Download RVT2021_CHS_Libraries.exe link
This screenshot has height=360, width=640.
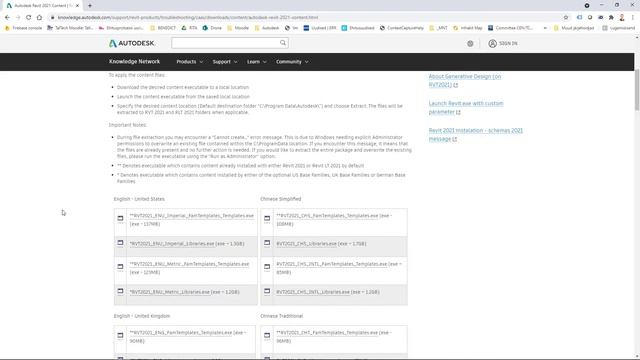(x=307, y=244)
